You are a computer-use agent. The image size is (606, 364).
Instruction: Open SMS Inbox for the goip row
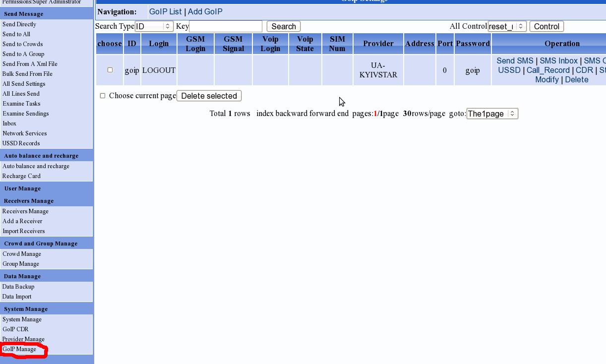click(x=558, y=61)
